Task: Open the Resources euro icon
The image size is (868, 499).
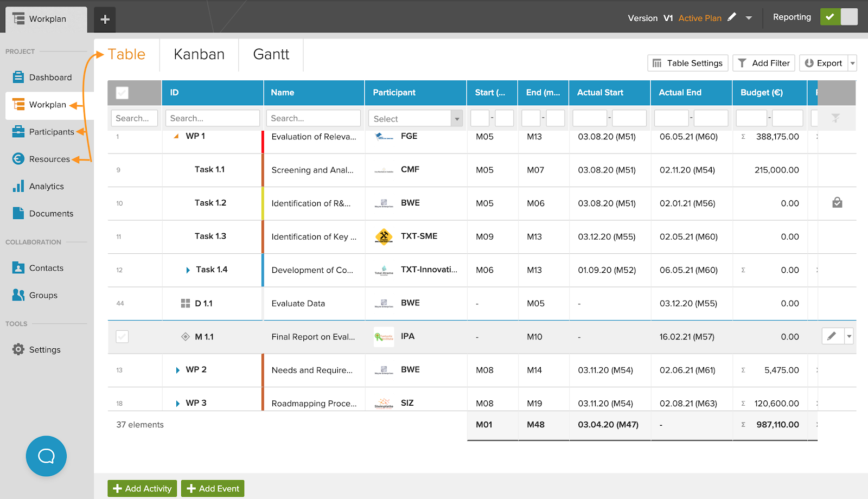Action: 18,158
